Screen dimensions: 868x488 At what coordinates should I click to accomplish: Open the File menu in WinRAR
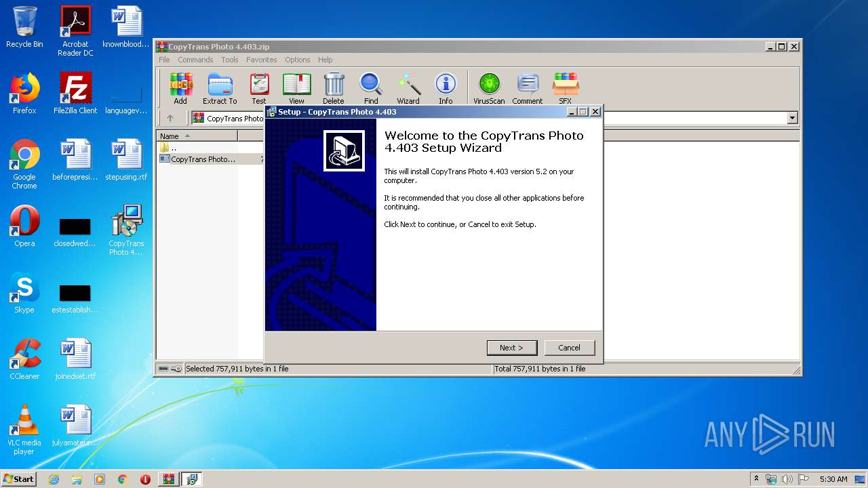pyautogui.click(x=164, y=60)
